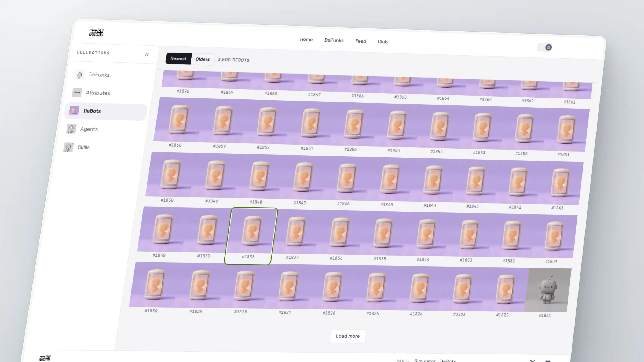
Task: Open the X social icon in footer
Action: pos(532,361)
